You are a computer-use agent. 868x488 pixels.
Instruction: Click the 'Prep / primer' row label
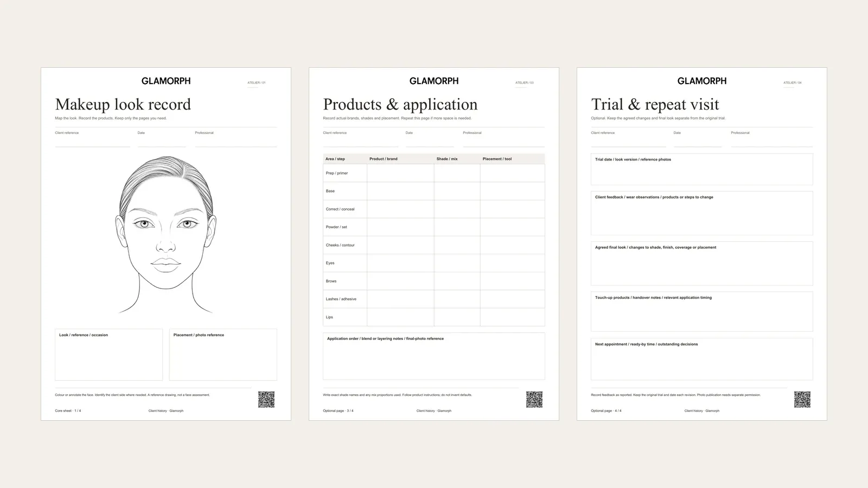(337, 173)
